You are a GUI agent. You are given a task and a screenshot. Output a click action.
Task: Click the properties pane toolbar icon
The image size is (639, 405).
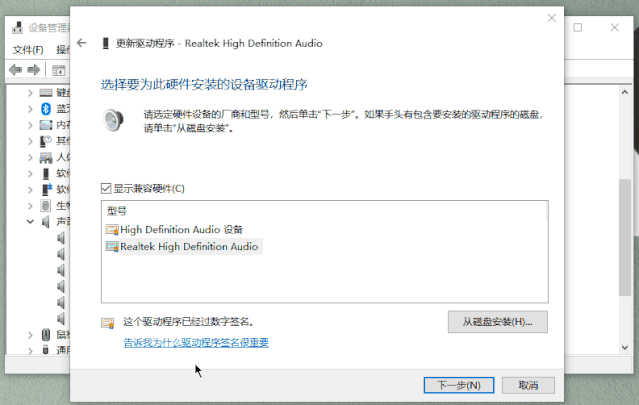(x=58, y=70)
